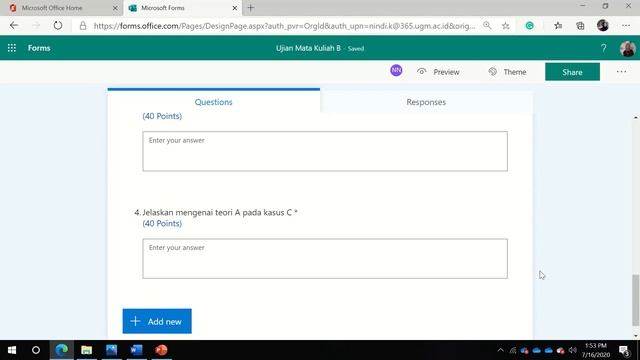Open the account profile picture in Forms header
Image resolution: width=640 pixels, height=360 pixels.
pyautogui.click(x=627, y=48)
